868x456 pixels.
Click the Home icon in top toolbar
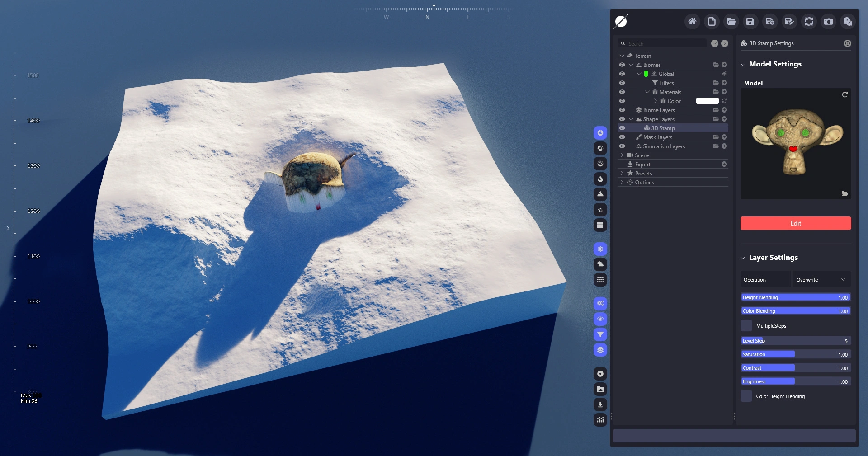692,21
